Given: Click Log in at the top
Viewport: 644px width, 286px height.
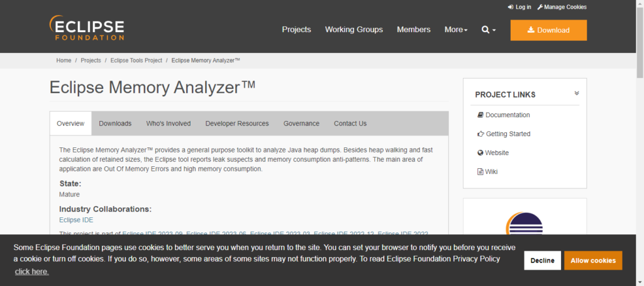Looking at the screenshot, I should pyautogui.click(x=519, y=7).
